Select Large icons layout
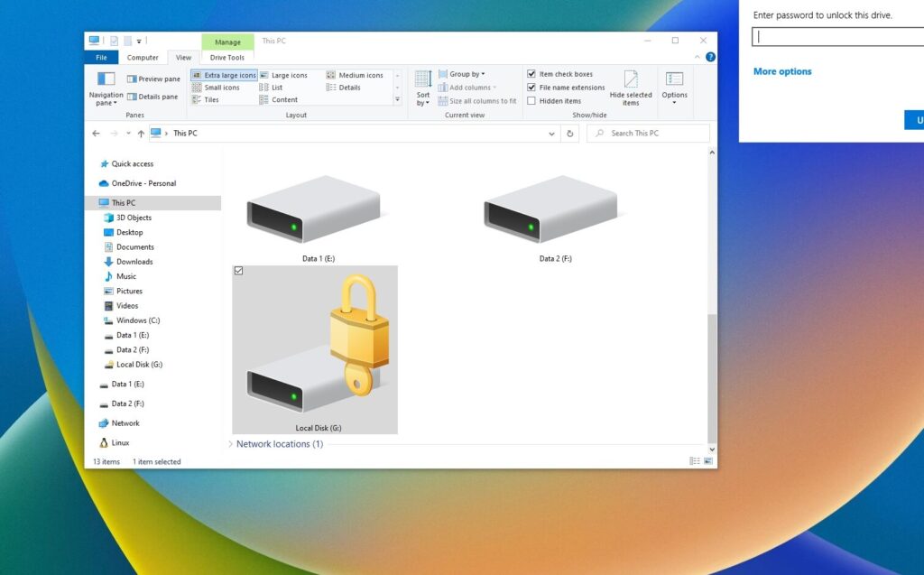This screenshot has height=575, width=924. coord(284,76)
